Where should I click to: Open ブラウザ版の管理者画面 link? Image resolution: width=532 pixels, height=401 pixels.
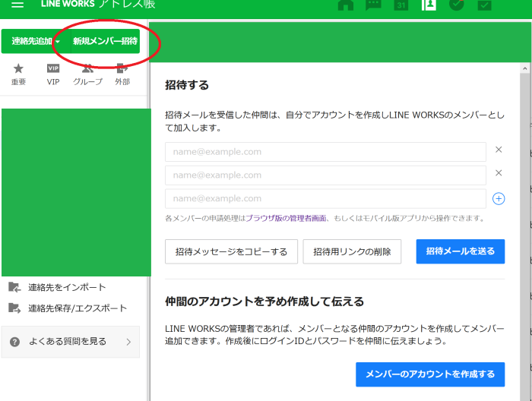point(286,218)
